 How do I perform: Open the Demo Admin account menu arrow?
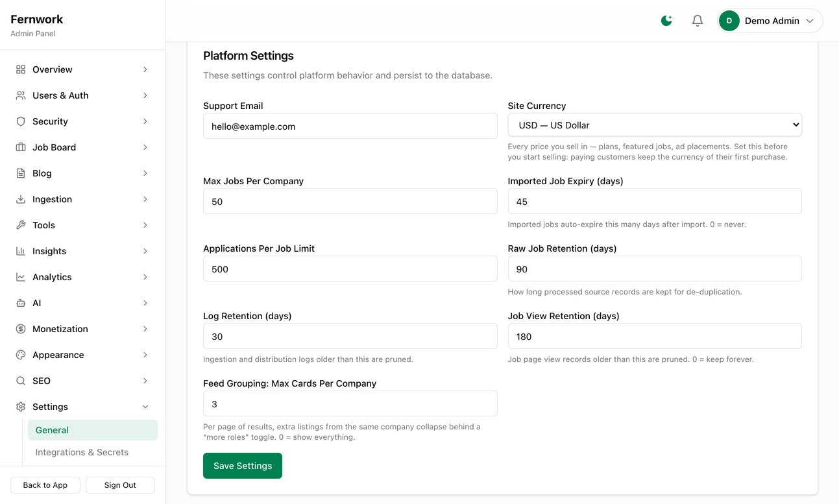810,21
